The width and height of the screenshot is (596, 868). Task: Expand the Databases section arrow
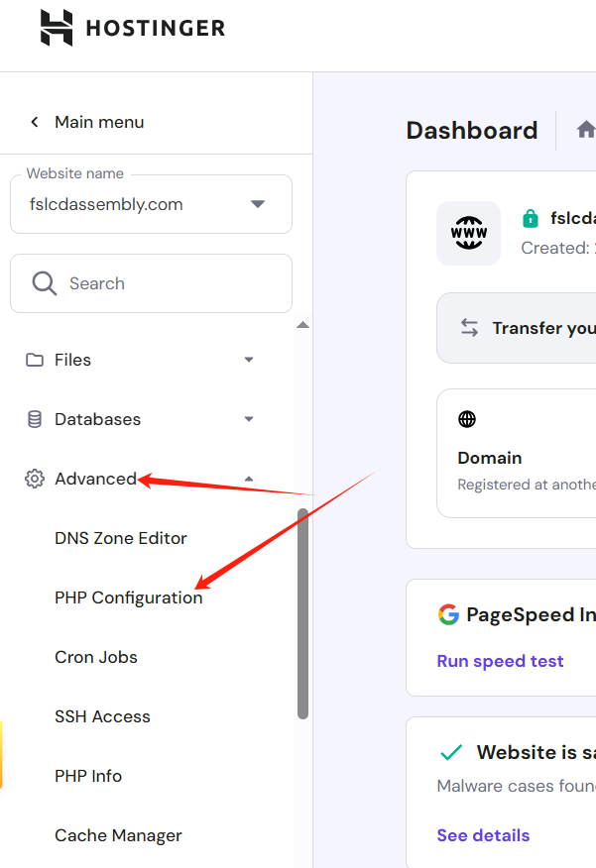pos(249,419)
